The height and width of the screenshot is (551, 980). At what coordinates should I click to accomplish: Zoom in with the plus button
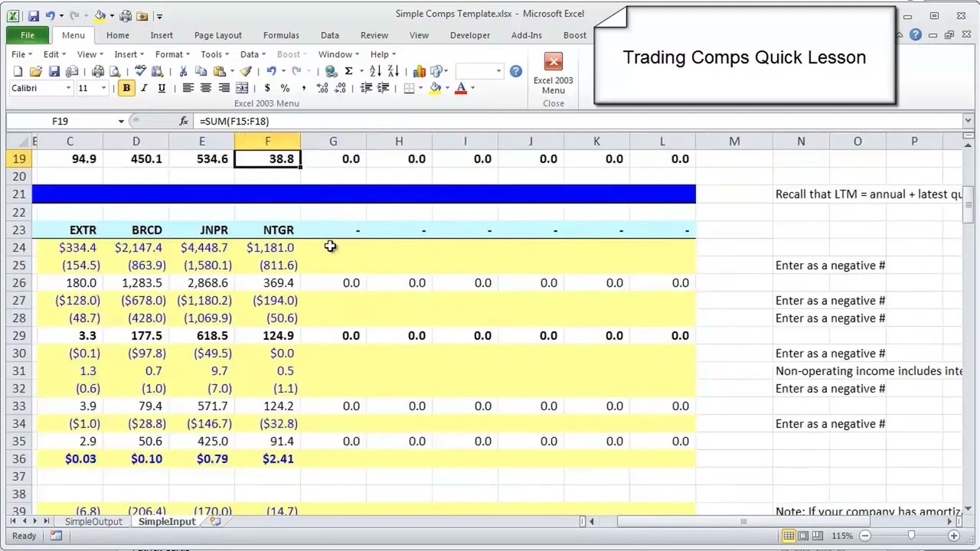pyautogui.click(x=955, y=536)
